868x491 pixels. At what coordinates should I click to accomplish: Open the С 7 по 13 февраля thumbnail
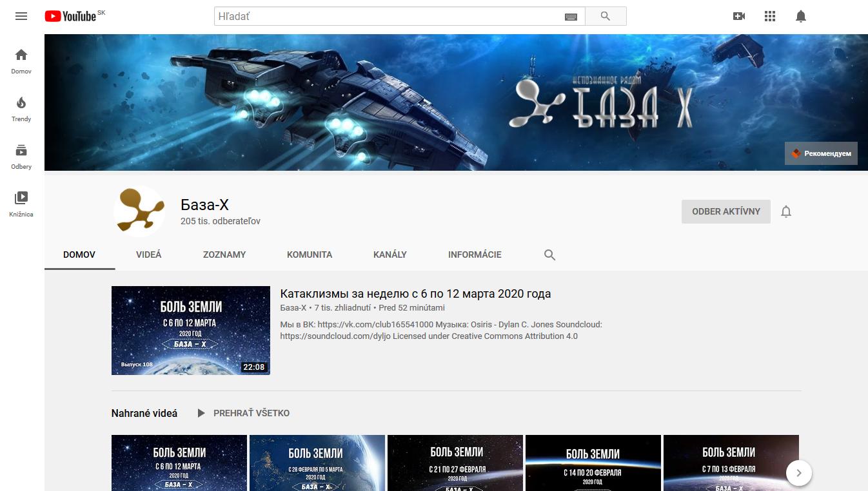(731, 463)
